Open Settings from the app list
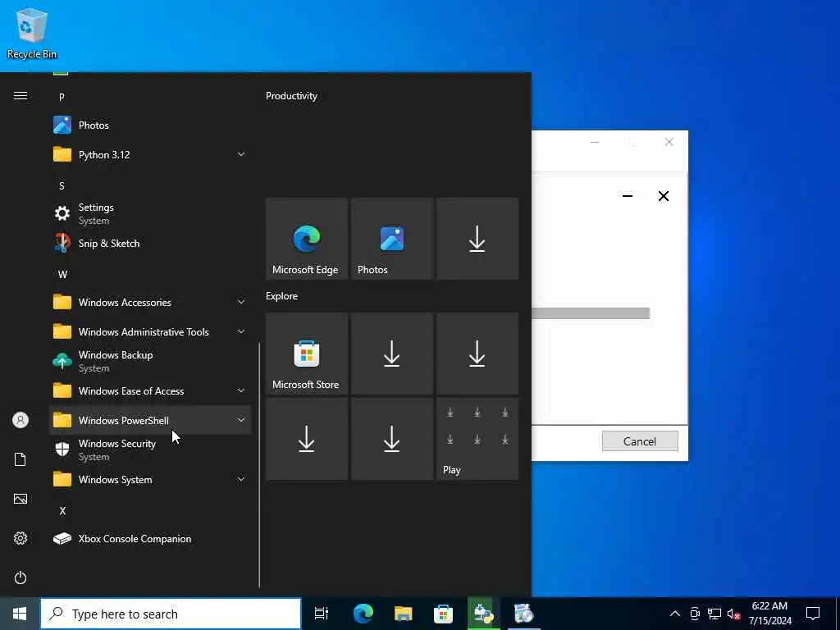The height and width of the screenshot is (630, 840). coord(150,214)
